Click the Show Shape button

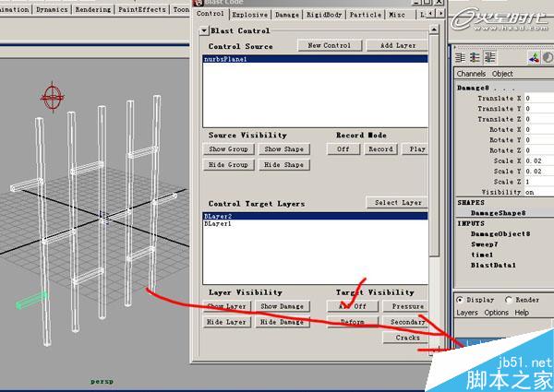tap(284, 149)
